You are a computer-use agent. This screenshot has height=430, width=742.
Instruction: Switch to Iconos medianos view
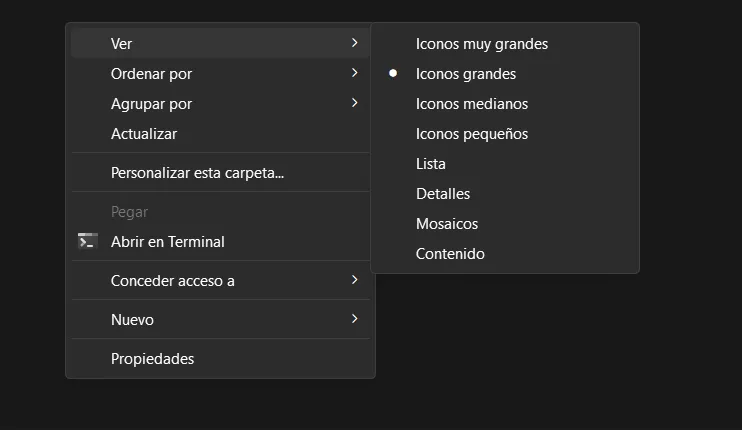click(471, 104)
